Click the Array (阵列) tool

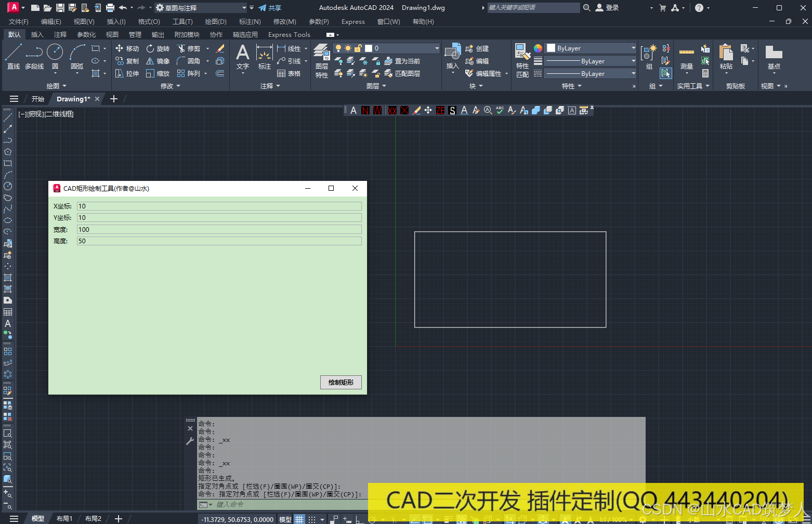pos(189,73)
